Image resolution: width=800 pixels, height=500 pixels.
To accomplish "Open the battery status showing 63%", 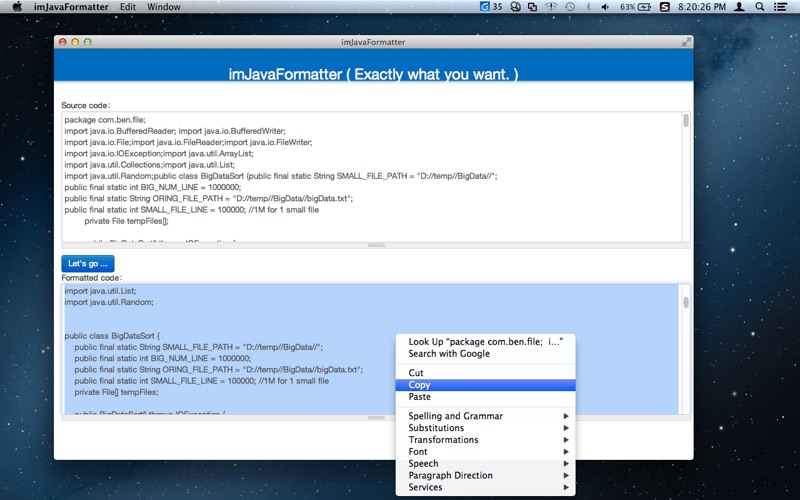I will click(635, 7).
